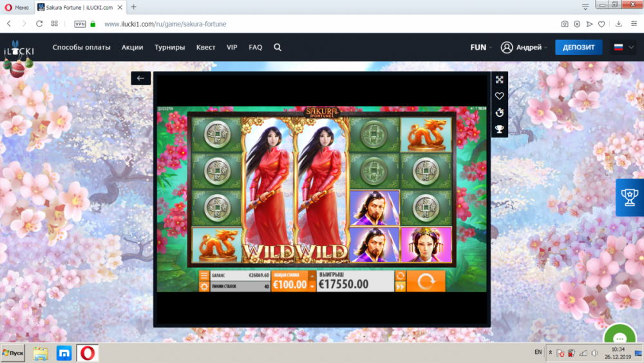Open the Андрей account dropdown

click(524, 47)
